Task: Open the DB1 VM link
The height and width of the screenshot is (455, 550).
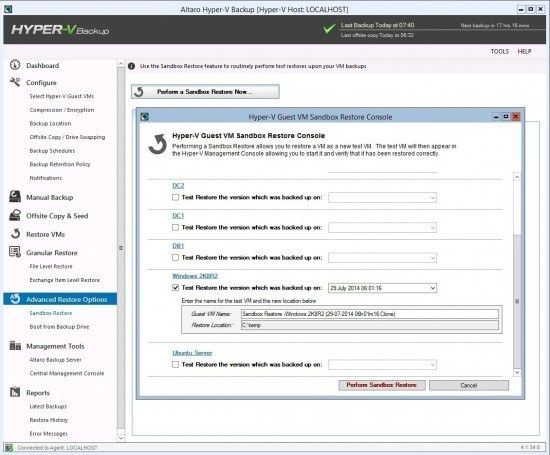Action: [178, 246]
